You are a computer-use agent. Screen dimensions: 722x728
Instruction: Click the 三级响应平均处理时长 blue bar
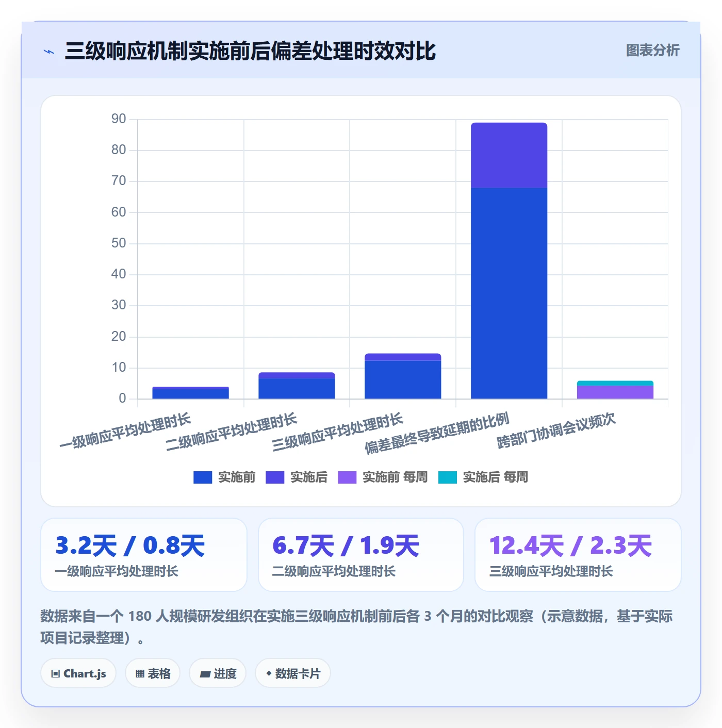point(403,379)
